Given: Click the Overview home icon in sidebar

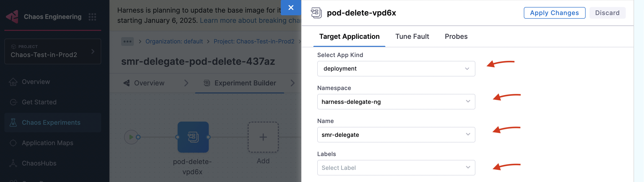Looking at the screenshot, I should click(x=13, y=82).
